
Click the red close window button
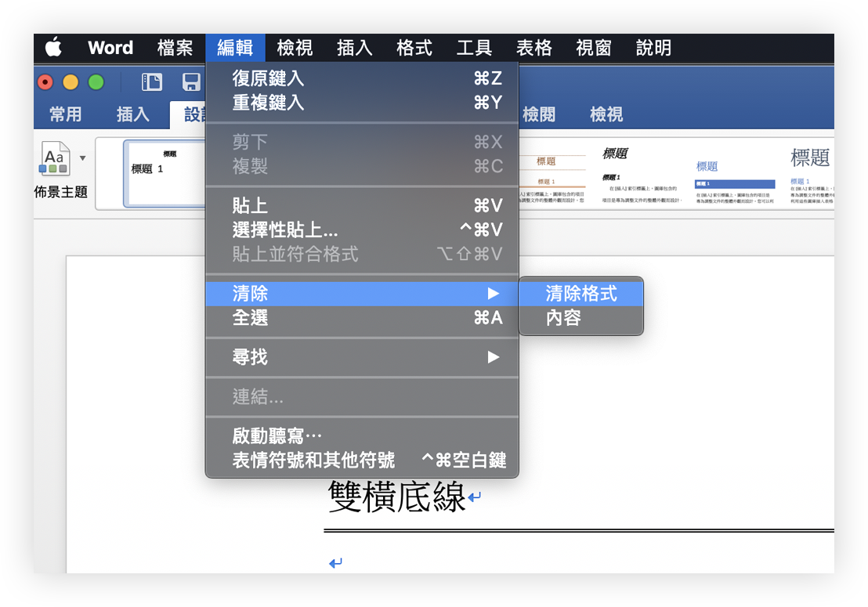tap(45, 82)
